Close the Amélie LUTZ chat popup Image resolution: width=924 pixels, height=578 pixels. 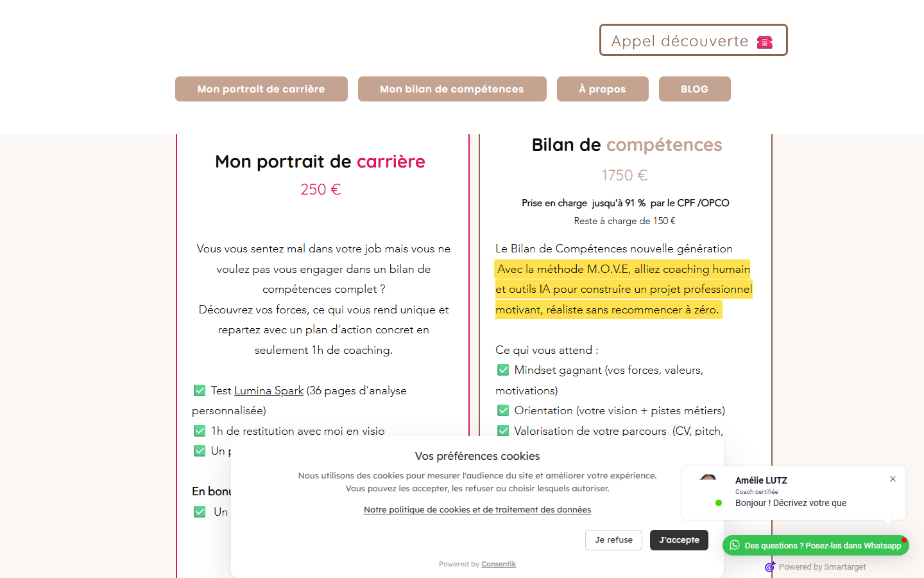pos(893,479)
